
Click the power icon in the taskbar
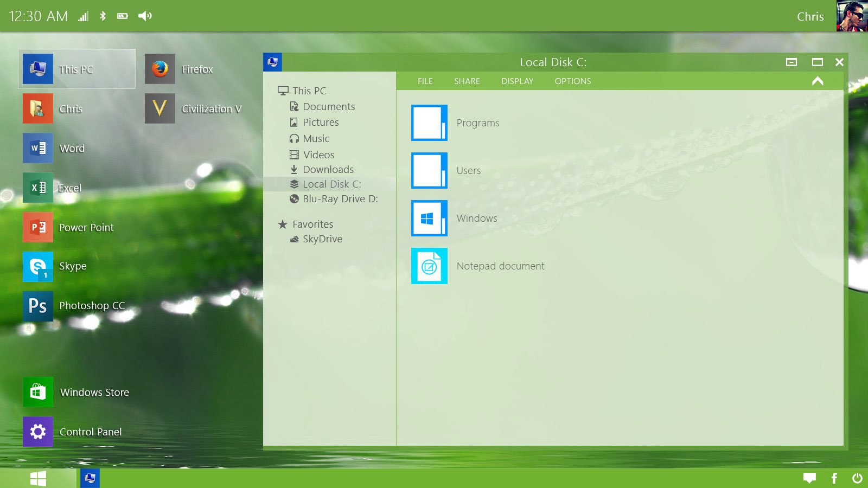tap(857, 478)
